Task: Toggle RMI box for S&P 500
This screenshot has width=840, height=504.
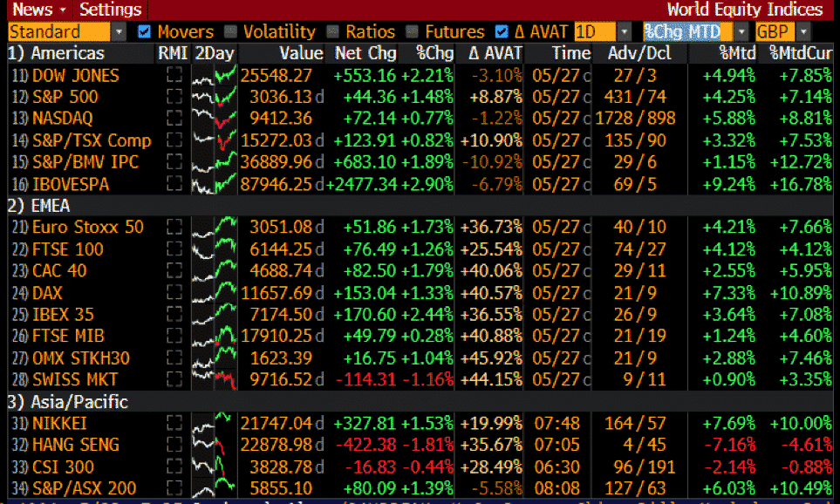Action: [x=174, y=97]
